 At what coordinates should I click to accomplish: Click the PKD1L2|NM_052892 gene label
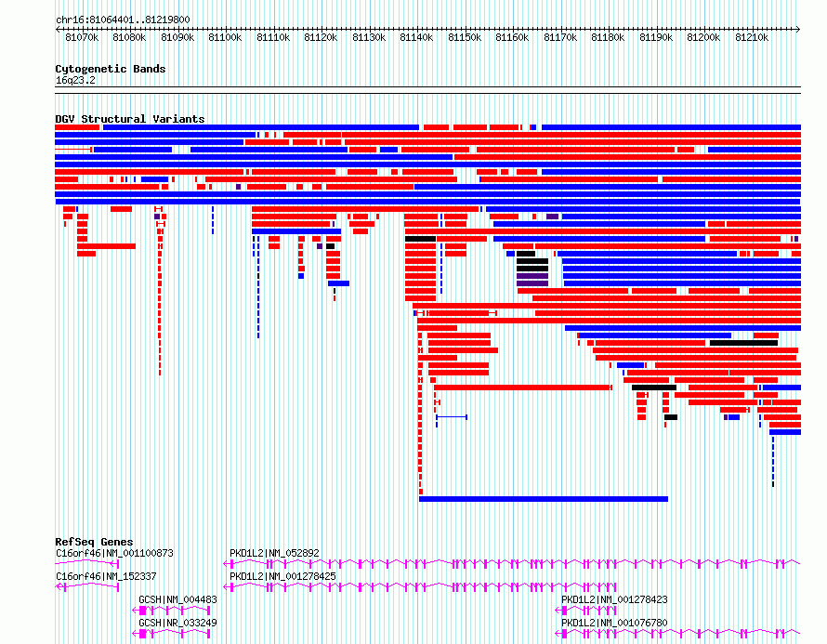pyautogui.click(x=274, y=553)
